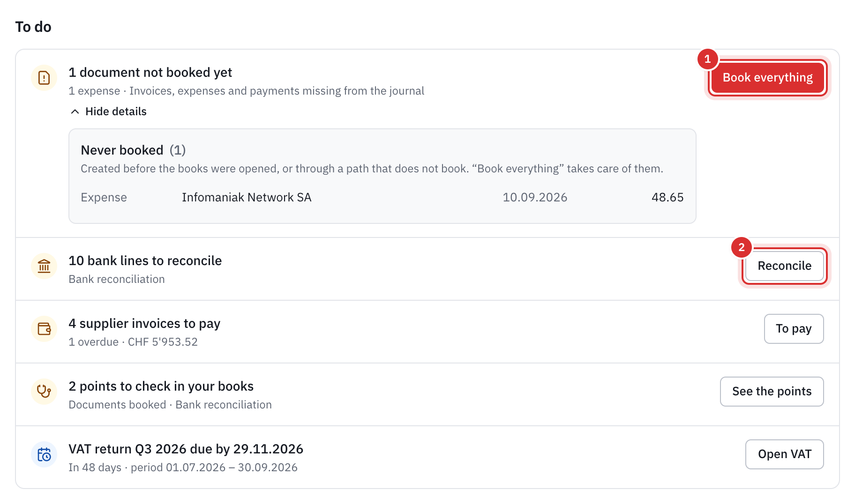855x504 pixels.
Task: Select the Infomaniak Network SA expense row
Action: (382, 197)
